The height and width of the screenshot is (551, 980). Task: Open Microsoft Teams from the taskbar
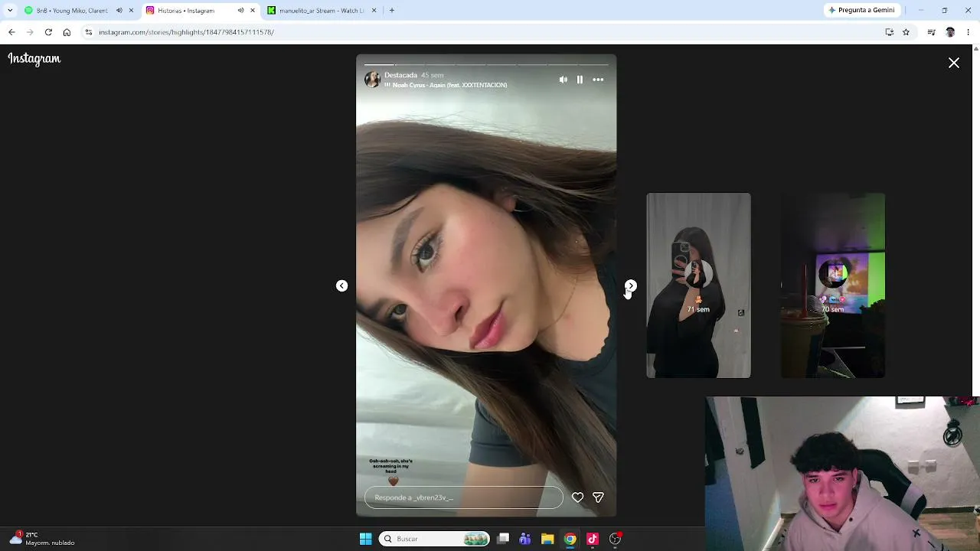(525, 539)
